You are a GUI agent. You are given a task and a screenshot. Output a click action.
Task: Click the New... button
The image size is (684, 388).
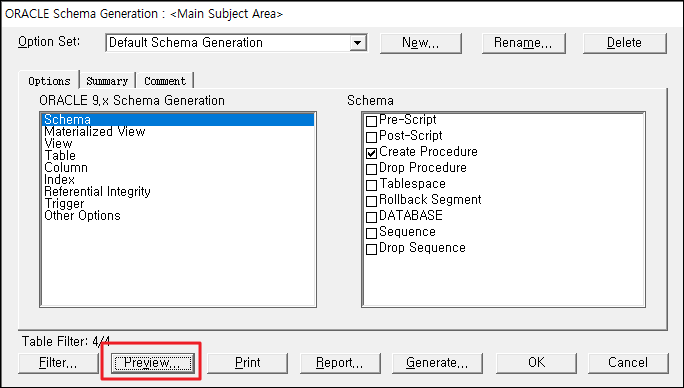[x=421, y=43]
